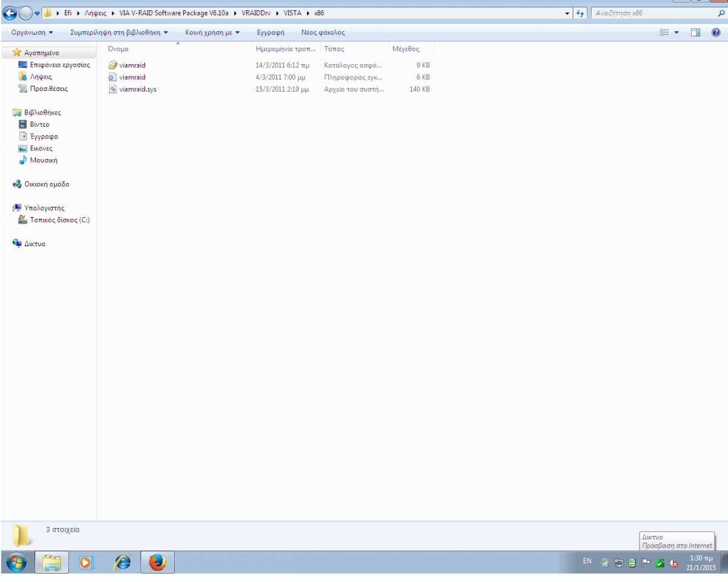Click the Windows Start orb
This screenshot has width=728, height=582.
click(x=16, y=563)
